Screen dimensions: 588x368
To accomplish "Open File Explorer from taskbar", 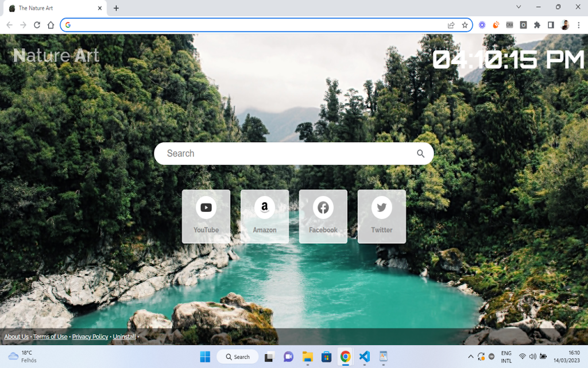I will pos(308,356).
